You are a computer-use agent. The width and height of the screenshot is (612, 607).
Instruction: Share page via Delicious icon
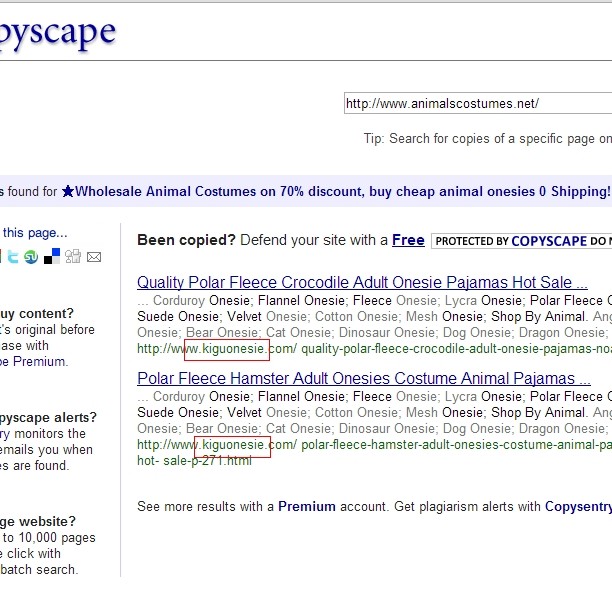[x=52, y=256]
